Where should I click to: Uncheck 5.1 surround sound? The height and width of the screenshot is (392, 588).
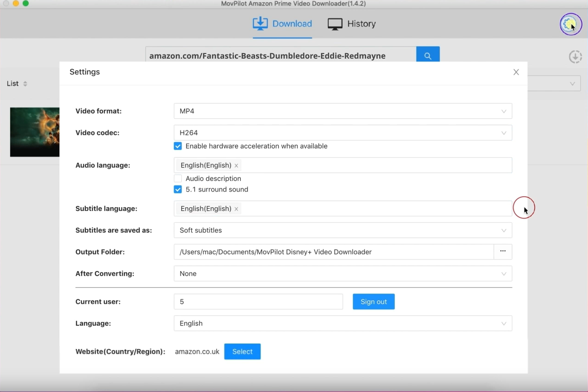178,189
